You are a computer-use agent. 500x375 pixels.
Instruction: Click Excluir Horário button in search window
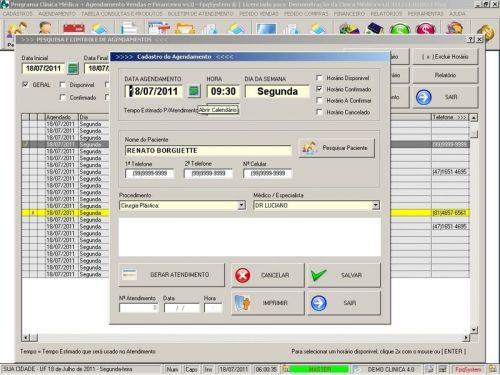(445, 57)
